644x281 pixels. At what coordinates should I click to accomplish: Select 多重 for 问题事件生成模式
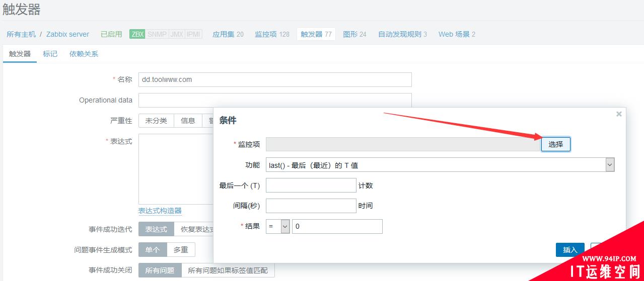pos(181,250)
